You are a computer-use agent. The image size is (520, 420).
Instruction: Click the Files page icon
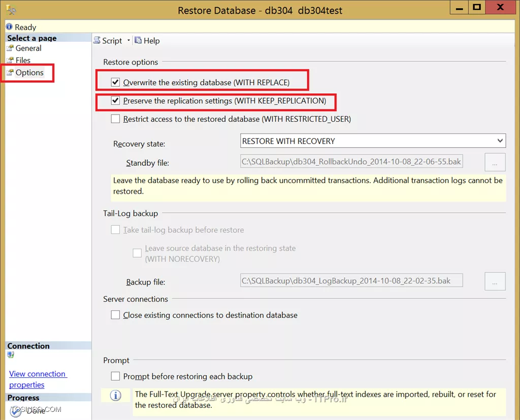click(x=10, y=60)
